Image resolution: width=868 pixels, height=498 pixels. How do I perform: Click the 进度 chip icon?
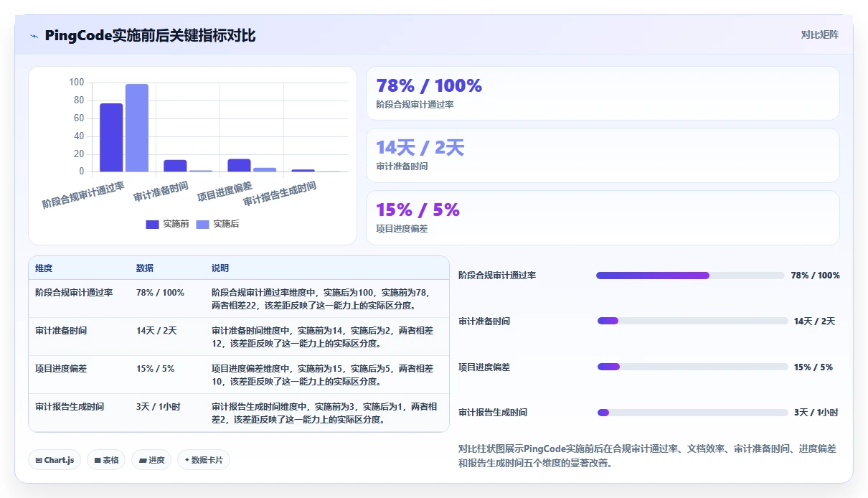(142, 460)
